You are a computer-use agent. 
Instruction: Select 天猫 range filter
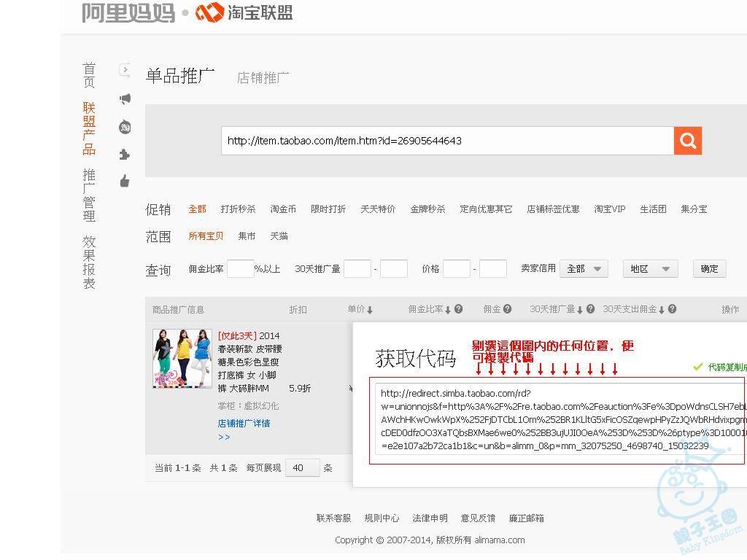[x=279, y=236]
